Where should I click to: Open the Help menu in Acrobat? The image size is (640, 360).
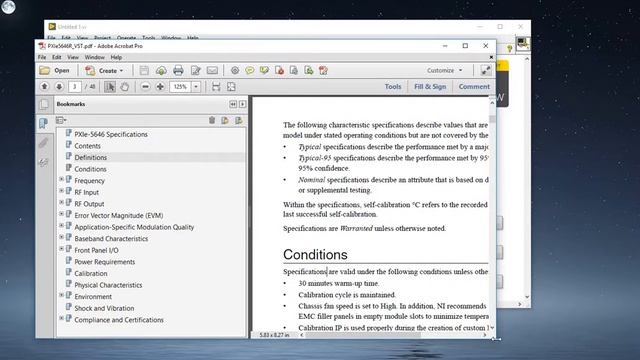pos(116,57)
